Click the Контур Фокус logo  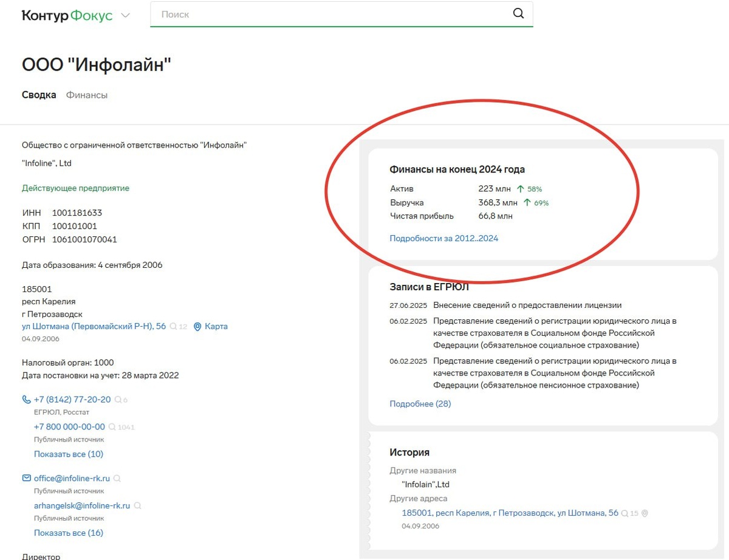click(x=67, y=15)
